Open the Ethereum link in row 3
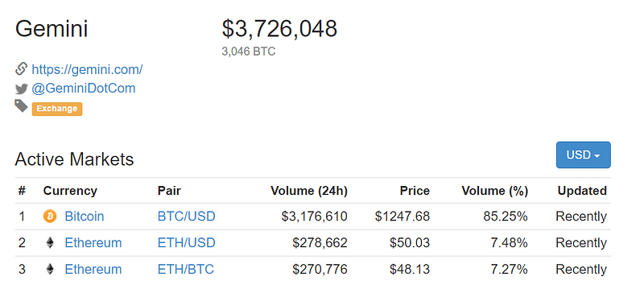 [x=93, y=269]
